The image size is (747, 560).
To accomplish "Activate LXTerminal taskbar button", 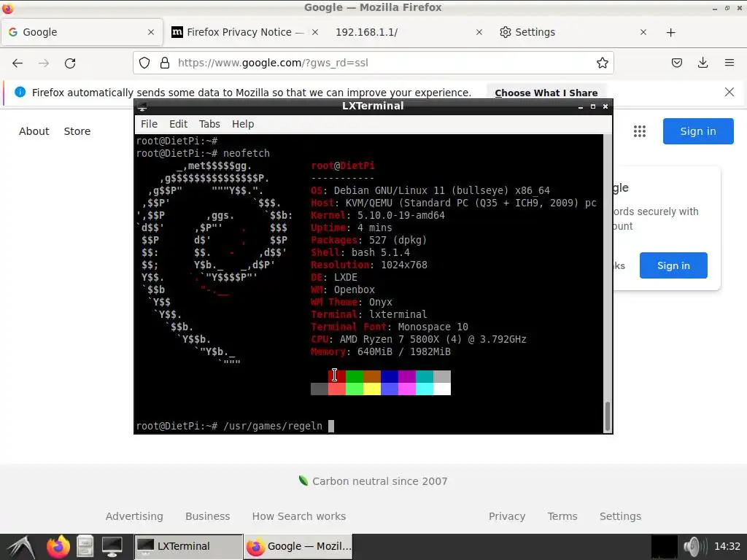I will click(188, 546).
